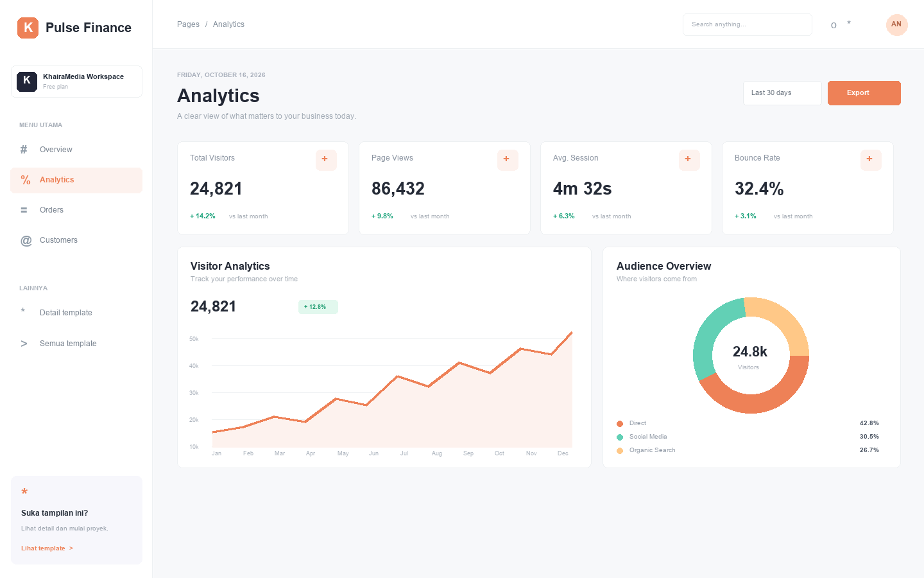Screen dimensions: 924x578
Task: Click the plus icon on Page Views card
Action: pyautogui.click(x=507, y=159)
